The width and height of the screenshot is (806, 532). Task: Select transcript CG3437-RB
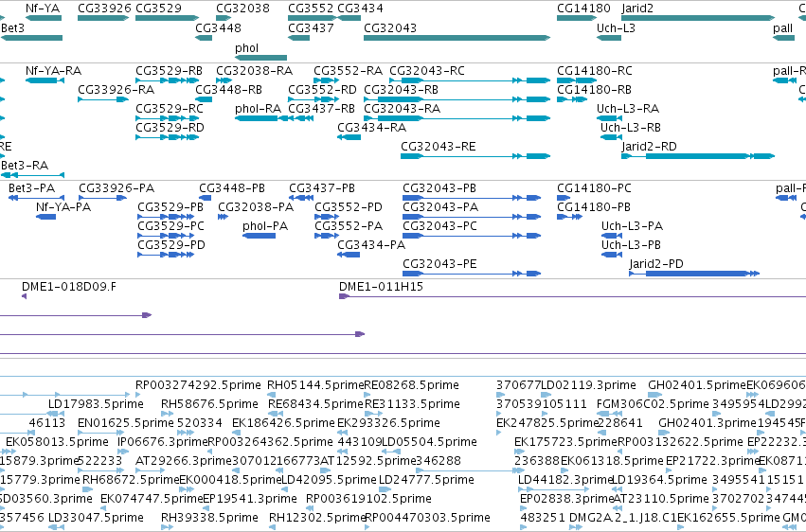pyautogui.click(x=321, y=108)
